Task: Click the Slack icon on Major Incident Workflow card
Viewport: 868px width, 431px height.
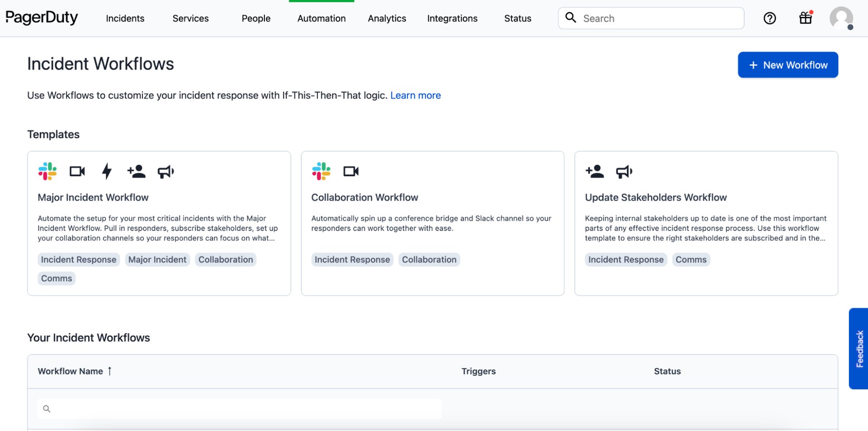Action: pyautogui.click(x=47, y=171)
